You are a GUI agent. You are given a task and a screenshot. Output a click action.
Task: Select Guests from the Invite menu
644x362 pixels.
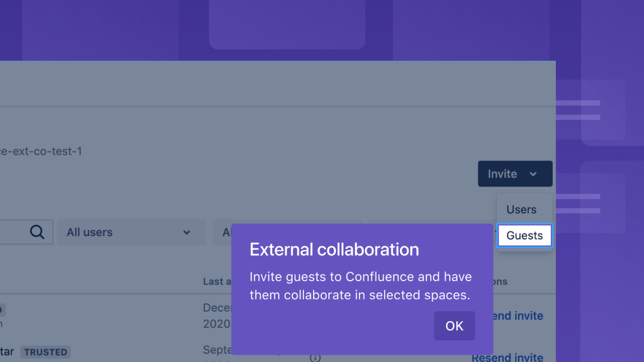(524, 235)
